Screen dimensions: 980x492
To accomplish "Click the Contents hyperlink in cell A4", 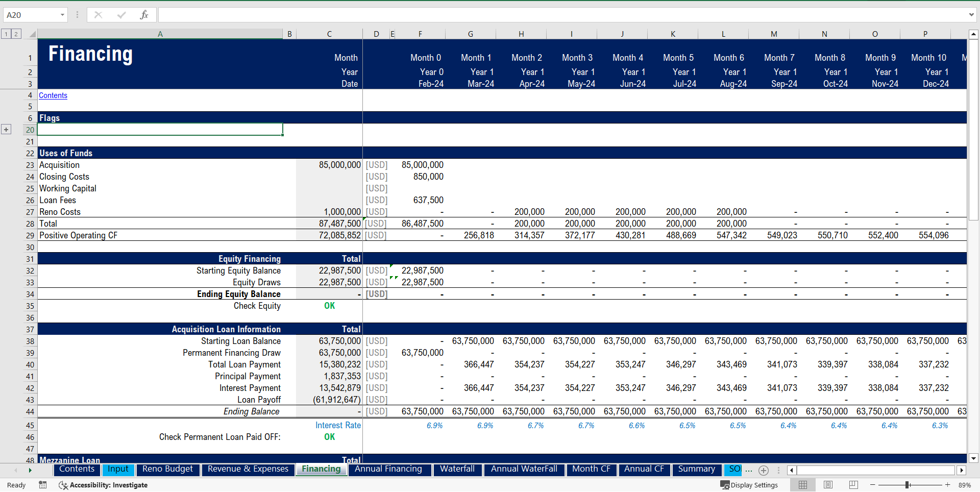I will pyautogui.click(x=53, y=95).
